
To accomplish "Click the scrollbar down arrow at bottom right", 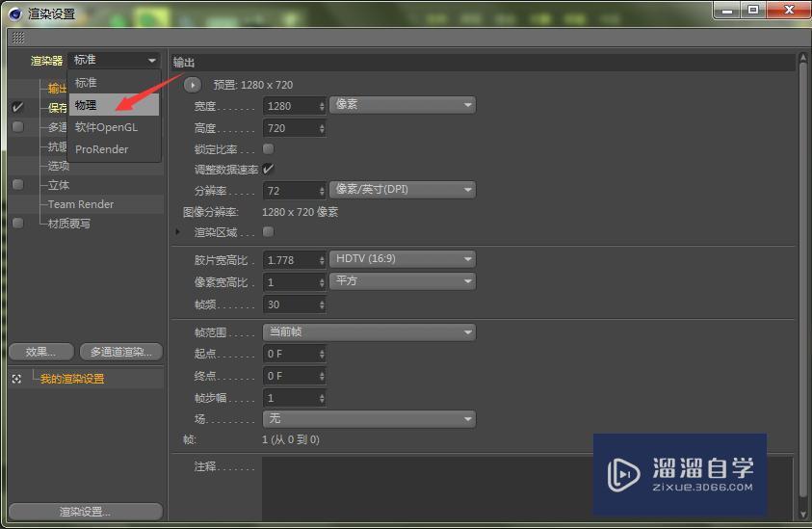I will click(803, 515).
